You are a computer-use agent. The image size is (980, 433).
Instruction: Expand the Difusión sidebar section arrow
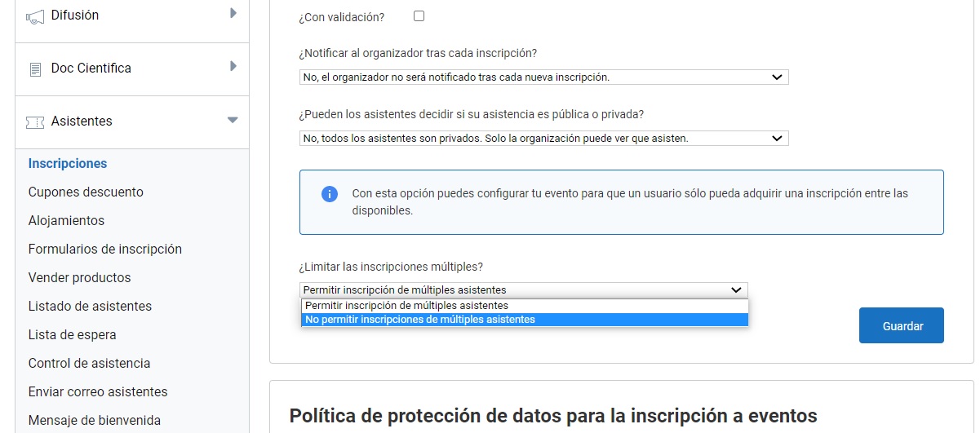tap(233, 14)
